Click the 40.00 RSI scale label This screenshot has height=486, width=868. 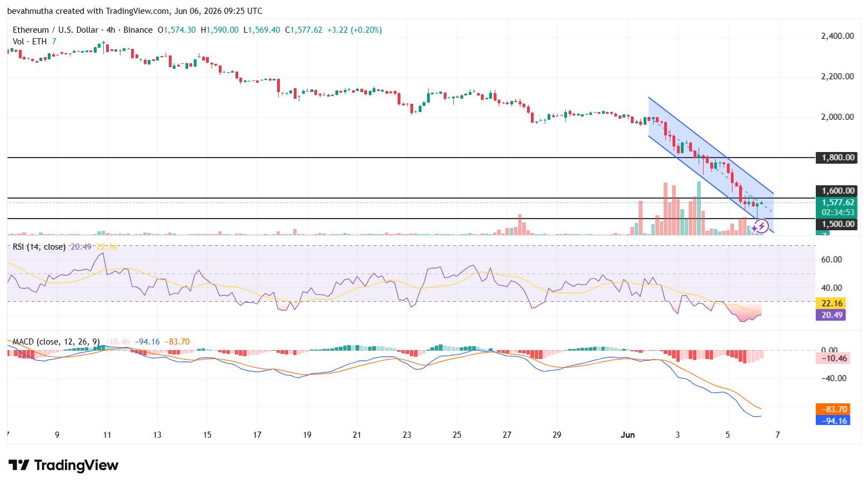tap(831, 287)
